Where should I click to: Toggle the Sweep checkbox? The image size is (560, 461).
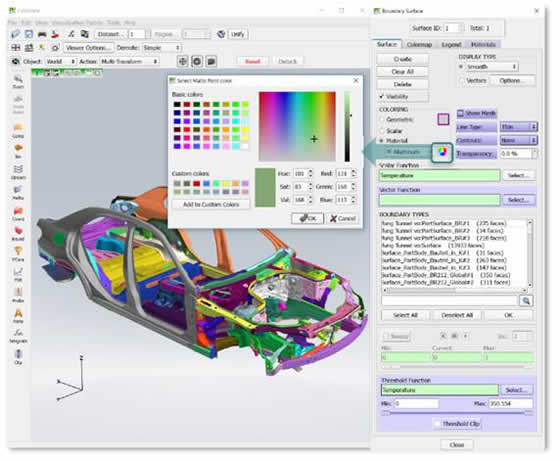(386, 336)
